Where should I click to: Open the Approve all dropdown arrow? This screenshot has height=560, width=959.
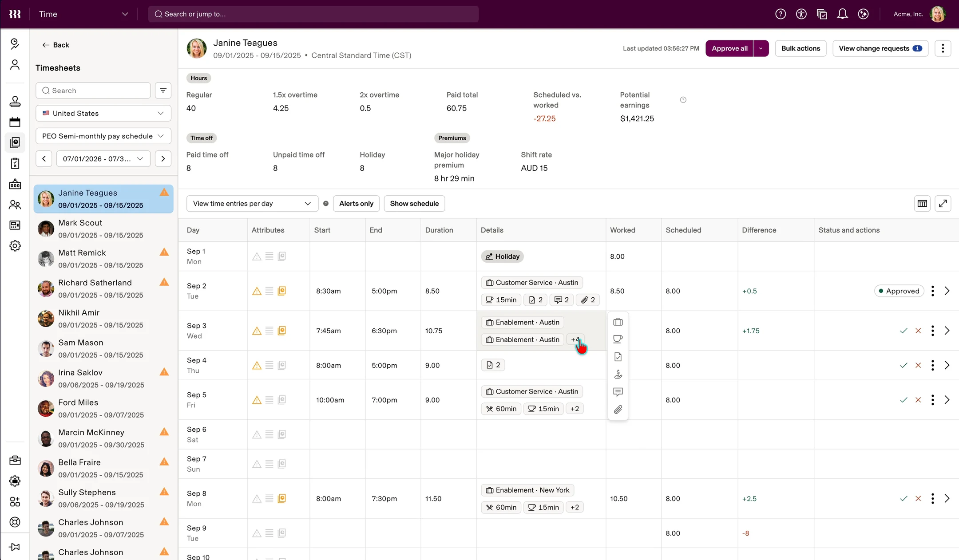tap(761, 48)
